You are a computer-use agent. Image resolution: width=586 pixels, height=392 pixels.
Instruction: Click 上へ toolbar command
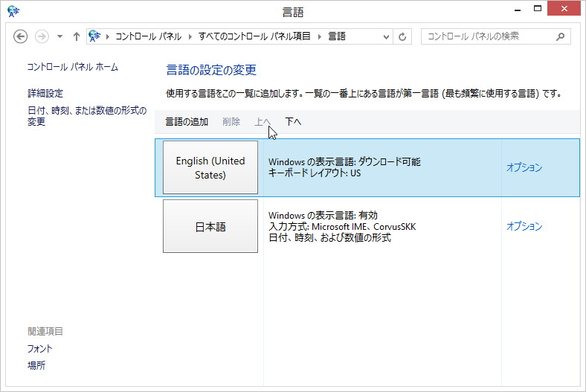point(263,122)
